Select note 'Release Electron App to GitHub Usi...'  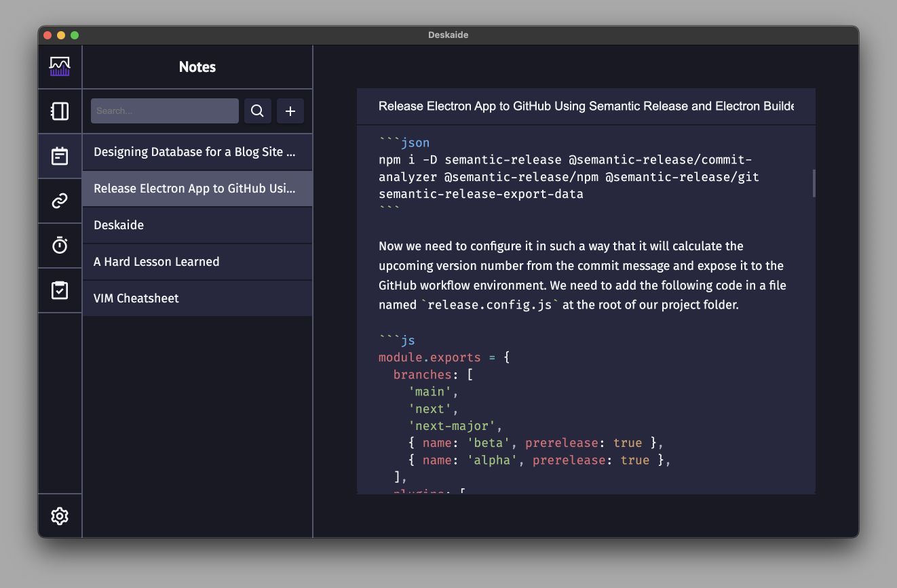(x=197, y=189)
